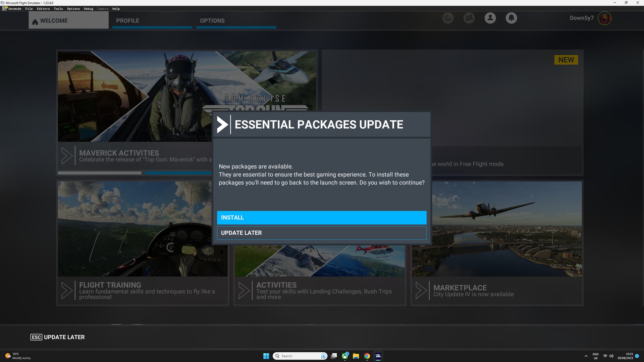The width and height of the screenshot is (644, 362).
Task: Open Task View on the taskbar
Action: [334, 356]
